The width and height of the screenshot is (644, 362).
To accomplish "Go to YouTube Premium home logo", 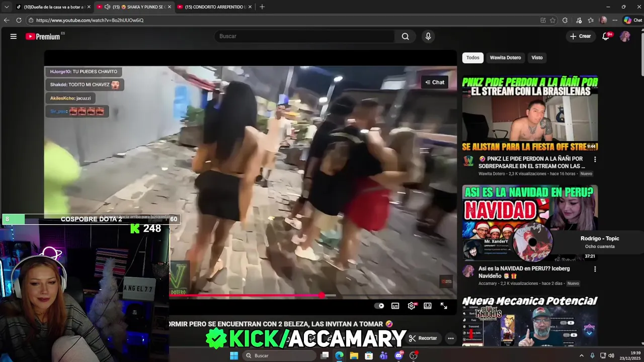I will pyautogui.click(x=43, y=36).
